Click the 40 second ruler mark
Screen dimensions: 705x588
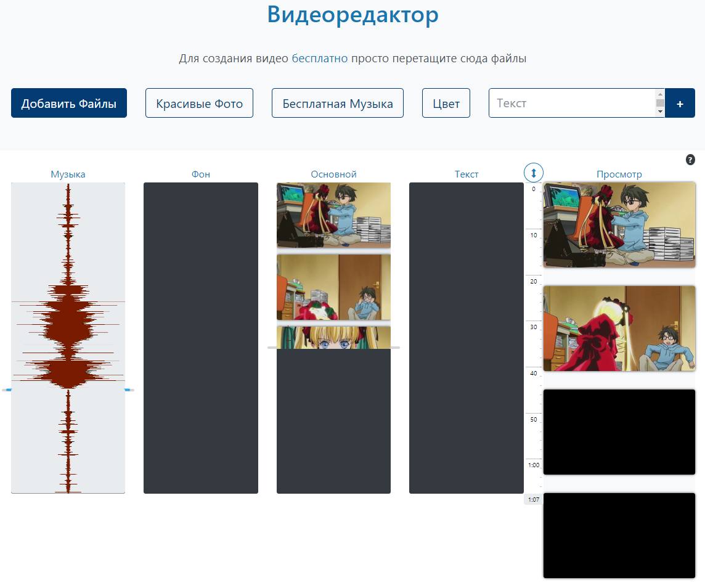coord(533,373)
